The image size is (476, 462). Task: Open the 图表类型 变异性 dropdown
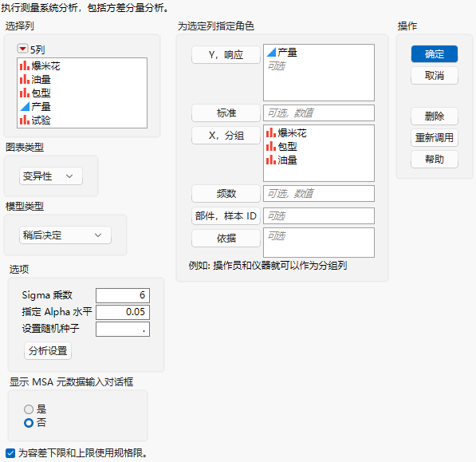coord(51,176)
